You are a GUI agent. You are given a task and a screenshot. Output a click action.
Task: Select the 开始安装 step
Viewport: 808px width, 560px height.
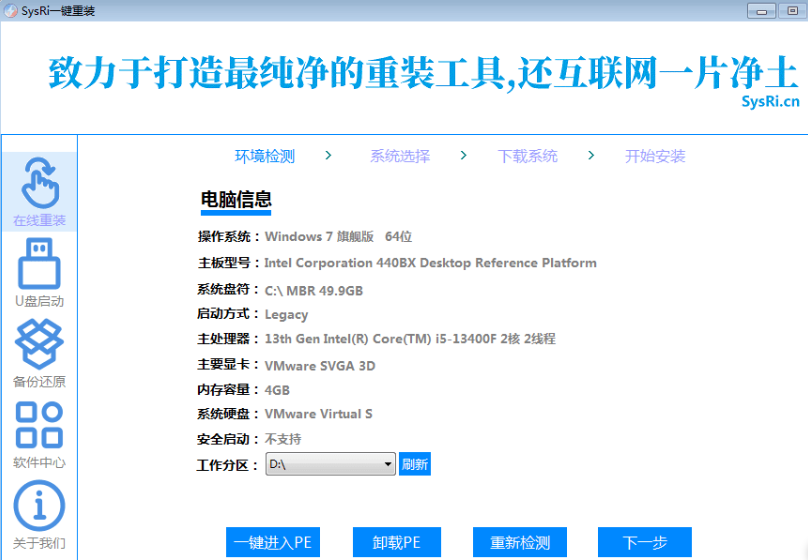(x=655, y=156)
